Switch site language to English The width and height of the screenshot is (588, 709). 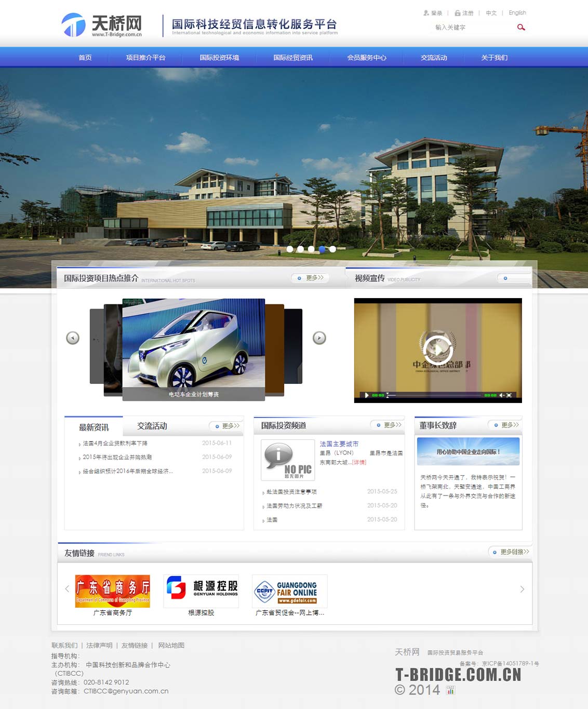click(x=517, y=13)
